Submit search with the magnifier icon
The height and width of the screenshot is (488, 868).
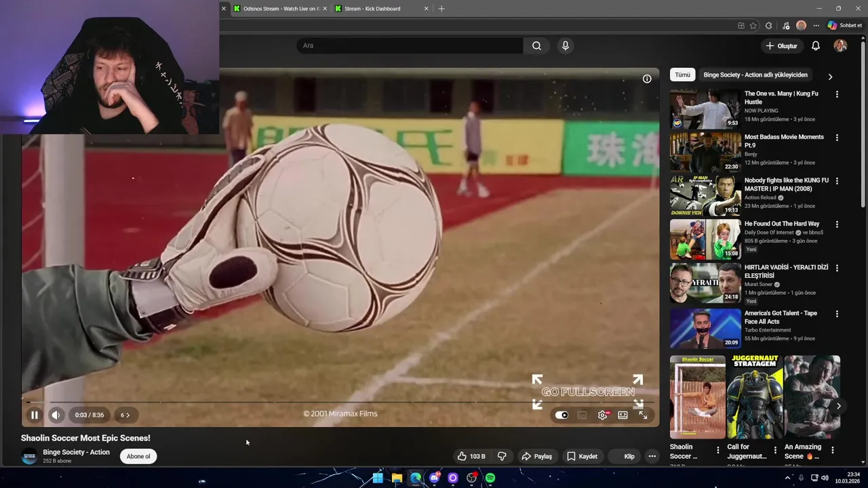coord(536,45)
